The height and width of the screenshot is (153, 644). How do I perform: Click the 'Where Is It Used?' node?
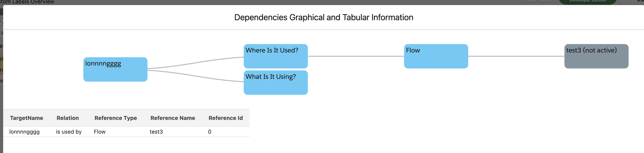275,56
